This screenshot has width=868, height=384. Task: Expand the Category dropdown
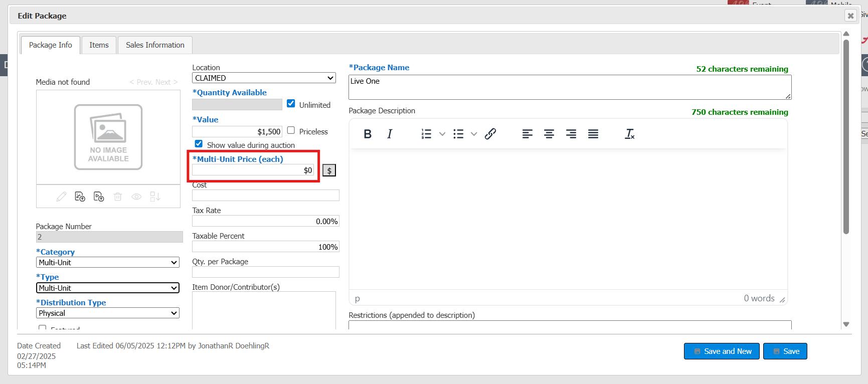pos(108,263)
